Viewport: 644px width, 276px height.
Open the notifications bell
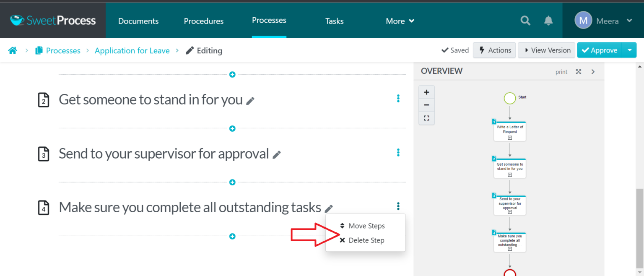(x=548, y=21)
